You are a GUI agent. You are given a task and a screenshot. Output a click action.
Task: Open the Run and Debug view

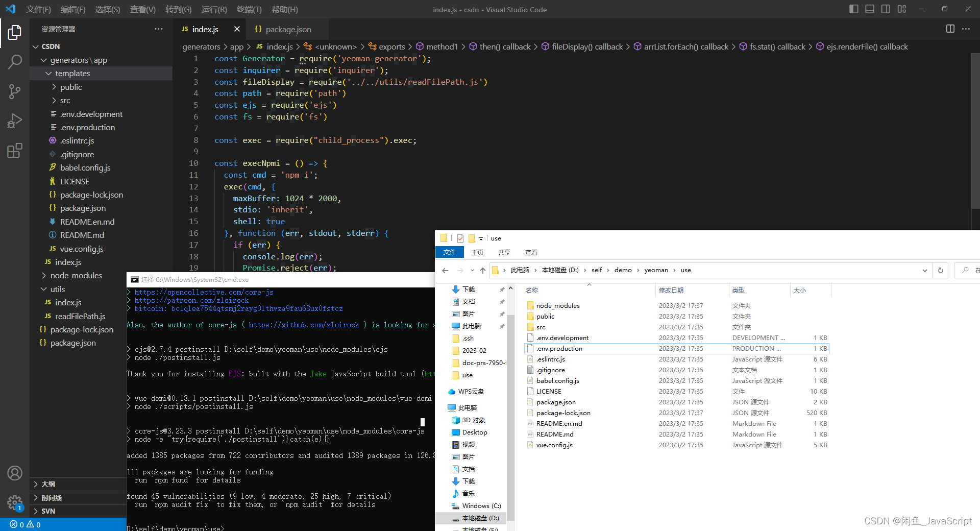coord(15,121)
